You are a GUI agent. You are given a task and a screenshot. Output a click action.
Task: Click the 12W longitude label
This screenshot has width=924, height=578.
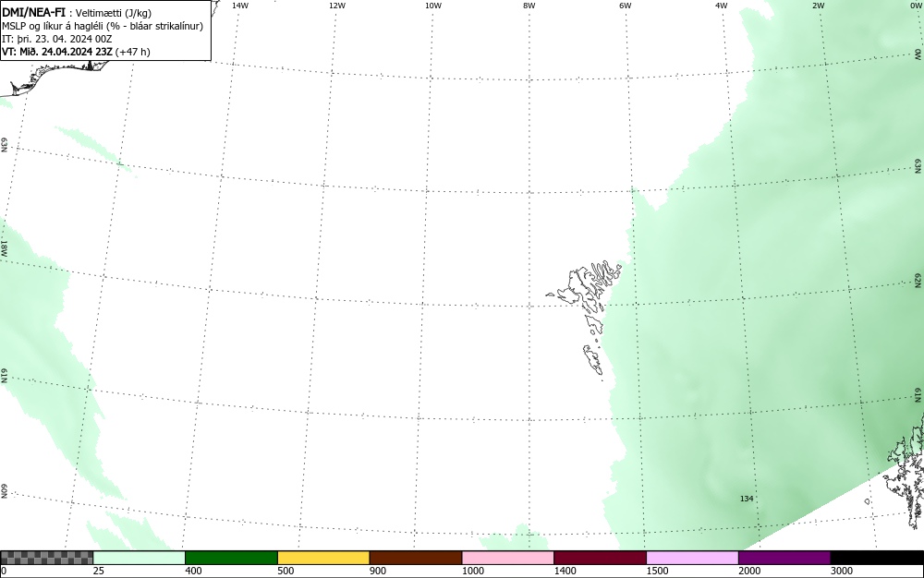pyautogui.click(x=336, y=6)
